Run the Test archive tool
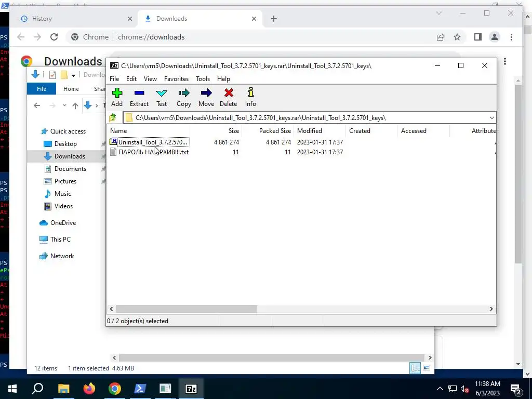532x399 pixels. (x=162, y=97)
